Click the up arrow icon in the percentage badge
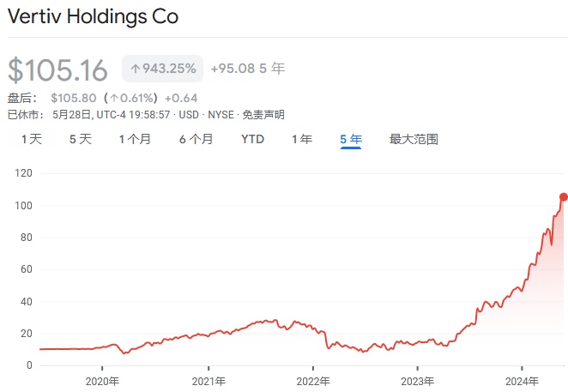568x392 pixels. click(x=135, y=69)
